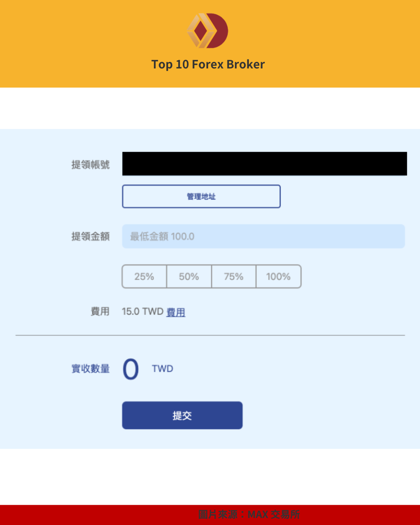This screenshot has width=420, height=525.
Task: Select the 25% withdrawal option
Action: [x=144, y=276]
